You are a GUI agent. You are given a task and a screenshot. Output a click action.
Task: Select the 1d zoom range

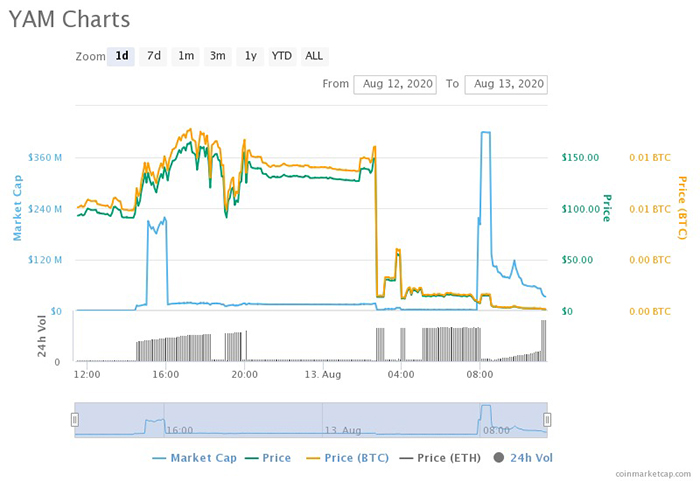[x=122, y=56]
